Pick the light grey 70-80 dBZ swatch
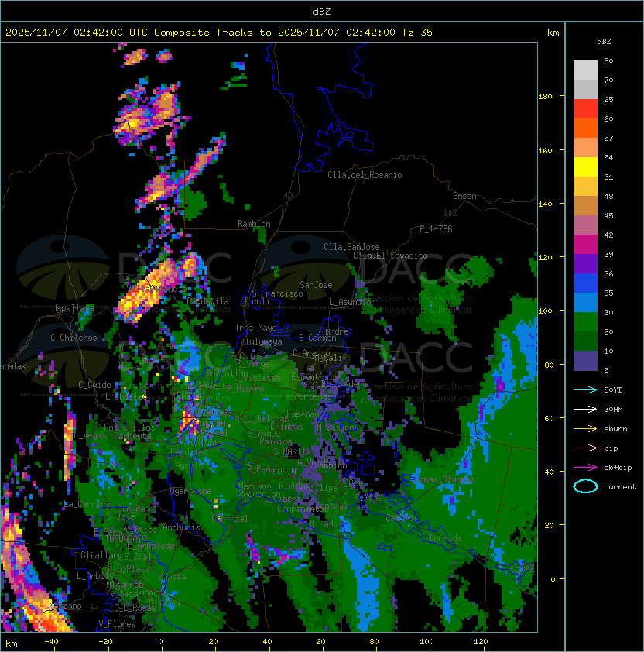Image resolution: width=644 pixels, height=652 pixels. point(585,70)
